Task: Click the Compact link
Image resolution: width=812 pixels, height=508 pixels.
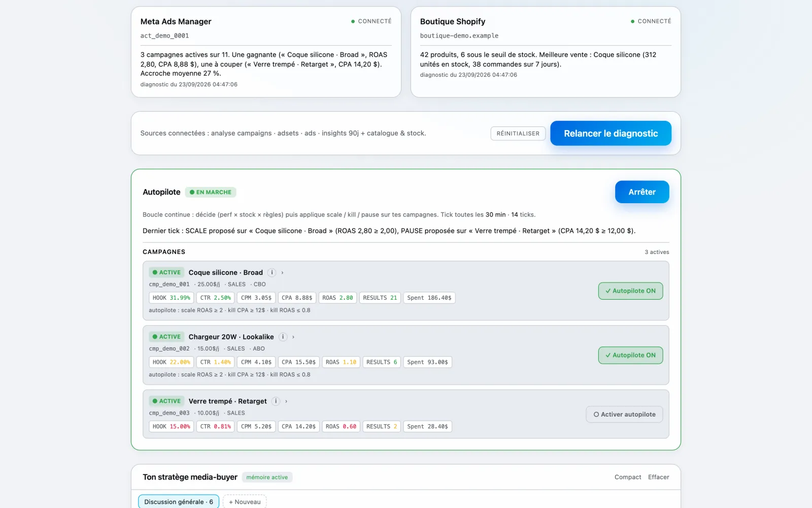Action: [x=628, y=477]
